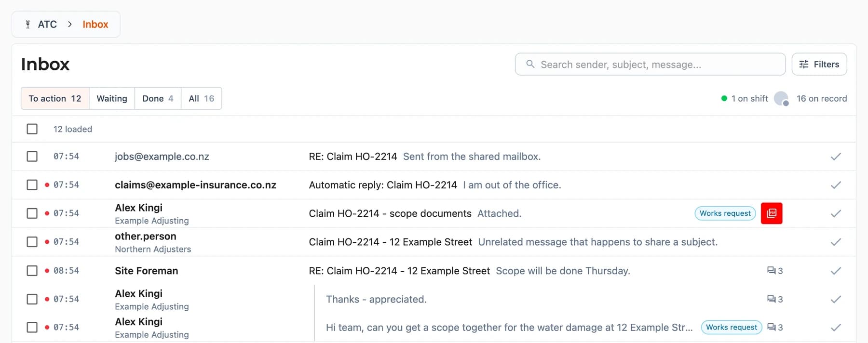Click Works request tag on scope documents row

725,213
